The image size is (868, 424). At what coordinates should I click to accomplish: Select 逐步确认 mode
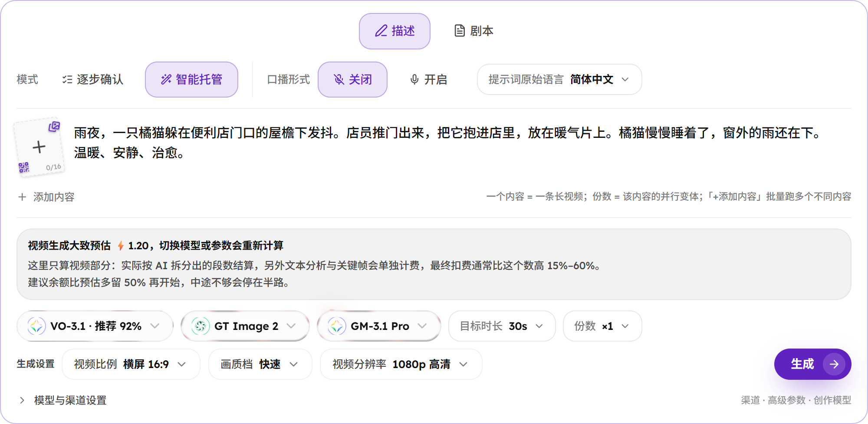(93, 79)
